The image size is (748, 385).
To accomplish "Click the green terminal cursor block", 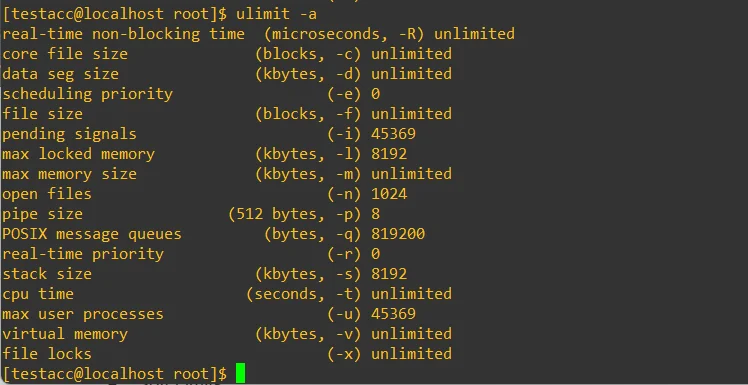I will (240, 373).
